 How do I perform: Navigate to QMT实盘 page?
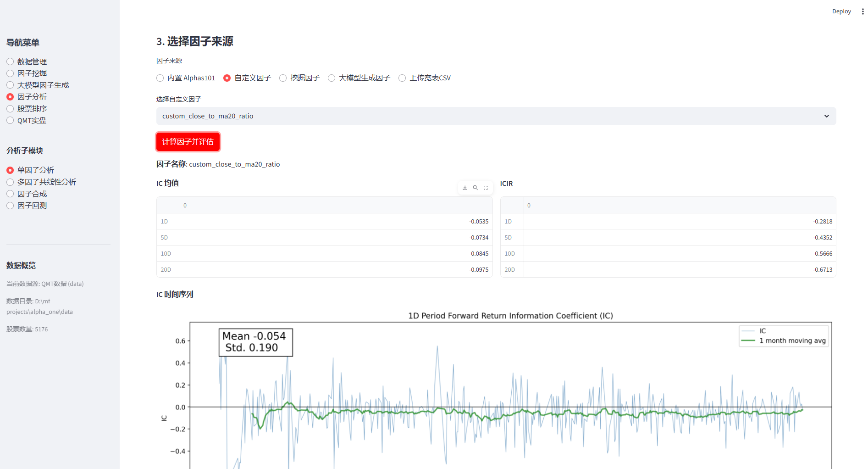10,121
